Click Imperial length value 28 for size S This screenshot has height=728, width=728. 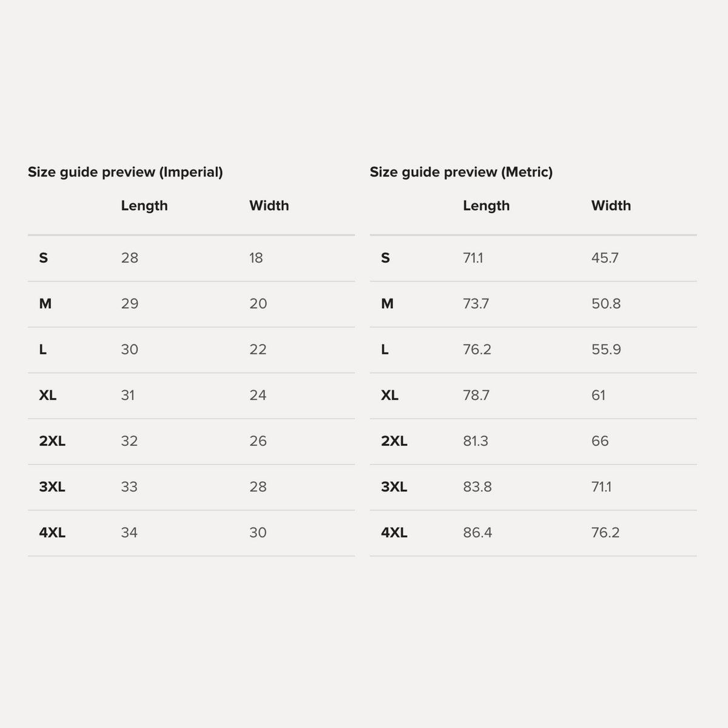click(130, 258)
